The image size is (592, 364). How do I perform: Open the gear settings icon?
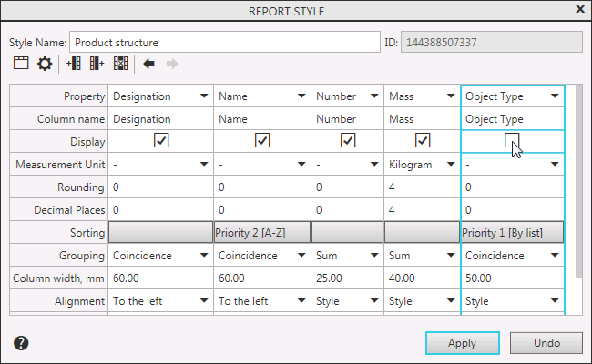pos(44,64)
